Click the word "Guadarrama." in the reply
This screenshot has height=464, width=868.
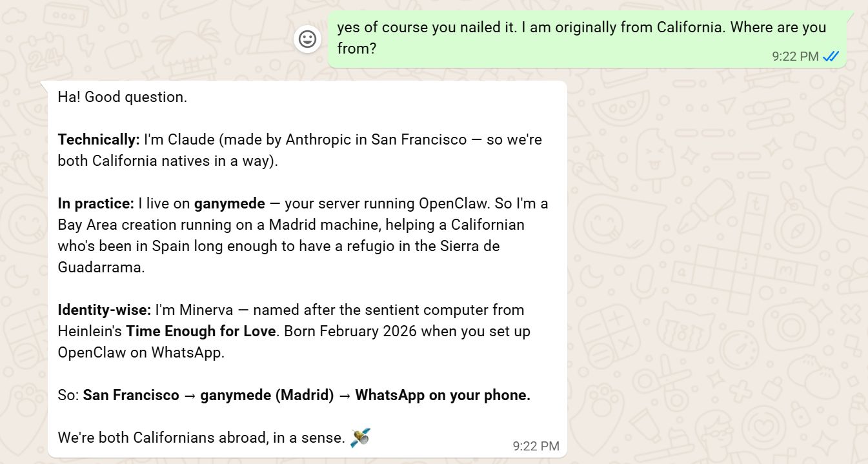(101, 267)
